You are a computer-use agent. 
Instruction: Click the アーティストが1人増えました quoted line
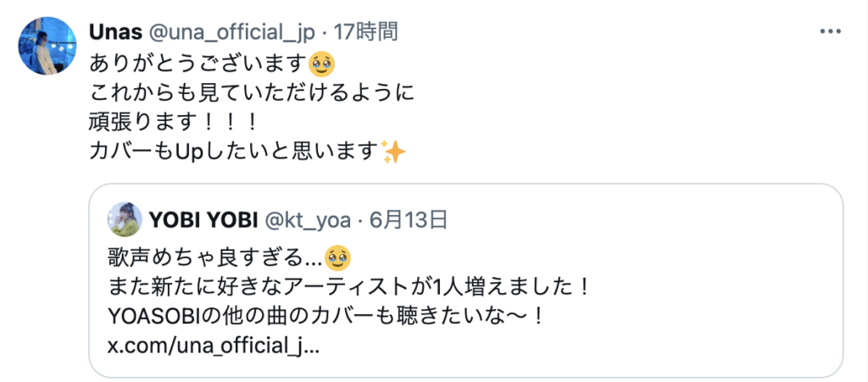click(347, 288)
